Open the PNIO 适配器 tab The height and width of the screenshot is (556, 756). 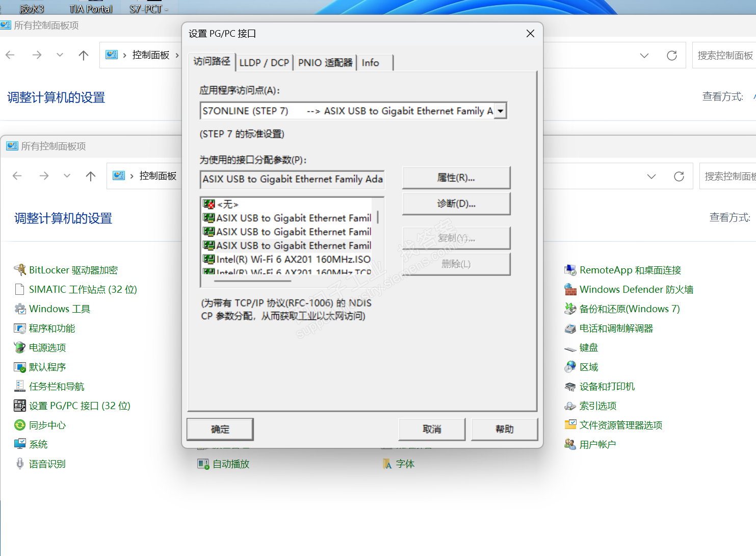coord(325,63)
